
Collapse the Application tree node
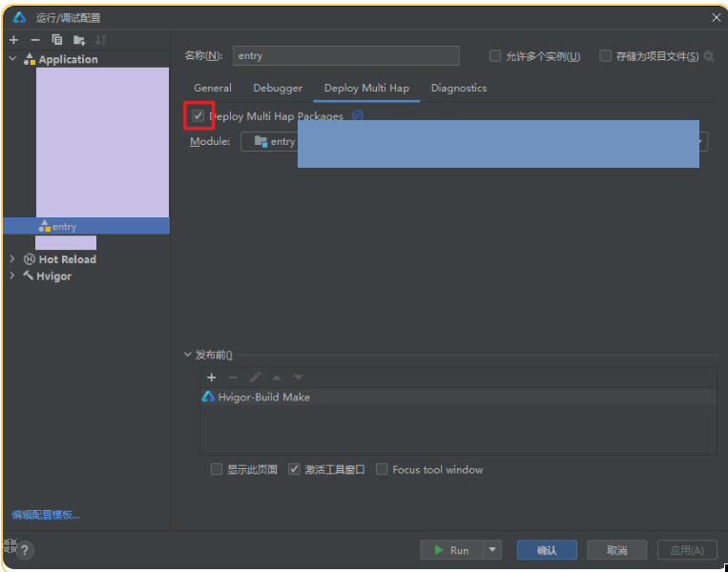click(x=13, y=59)
